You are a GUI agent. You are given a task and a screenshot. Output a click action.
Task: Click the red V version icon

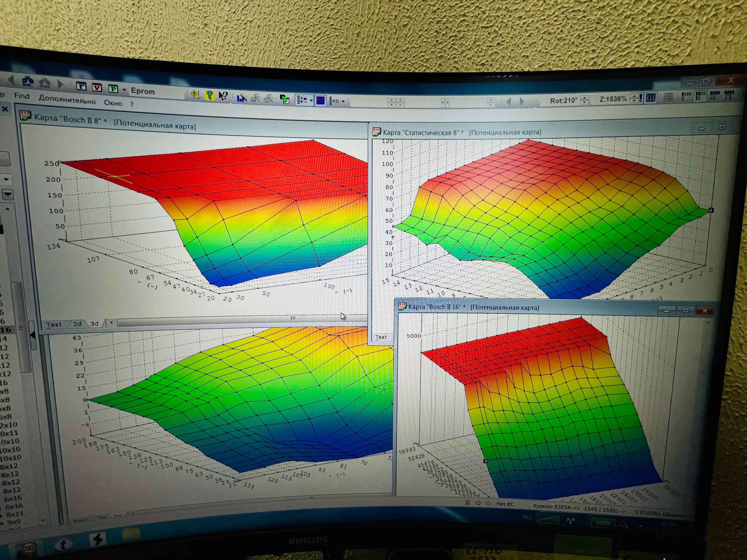[x=97, y=88]
